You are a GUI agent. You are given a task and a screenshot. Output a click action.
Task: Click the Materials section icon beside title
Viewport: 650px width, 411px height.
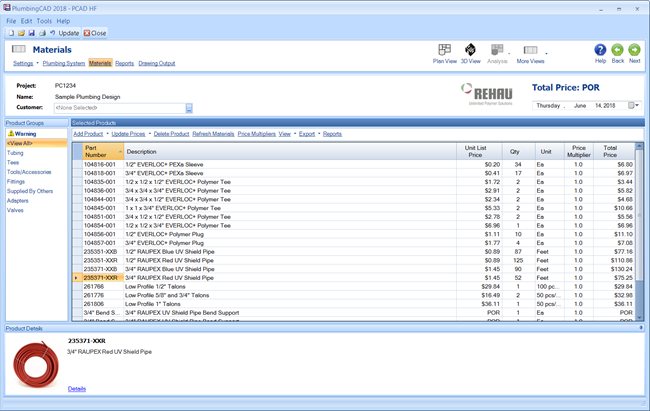tap(19, 49)
